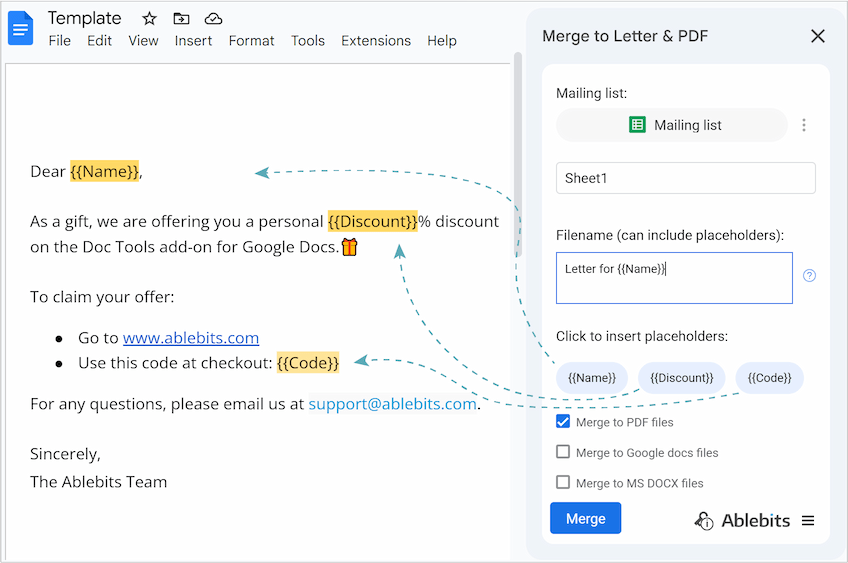Open the Ablebits hamburger menu
Screen dimensions: 848x563
[x=808, y=520]
